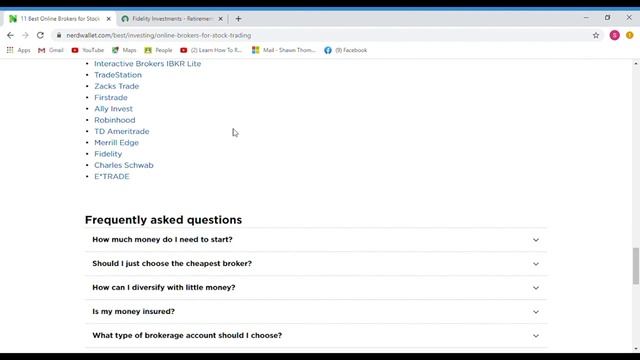Image resolution: width=640 pixels, height=360 pixels.
Task: Open the Maps bookmark
Action: pyautogui.click(x=124, y=50)
